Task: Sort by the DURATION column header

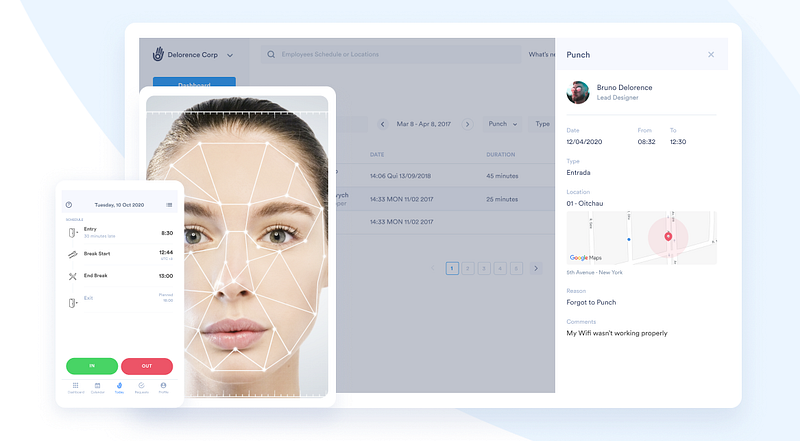Action: 501,154
